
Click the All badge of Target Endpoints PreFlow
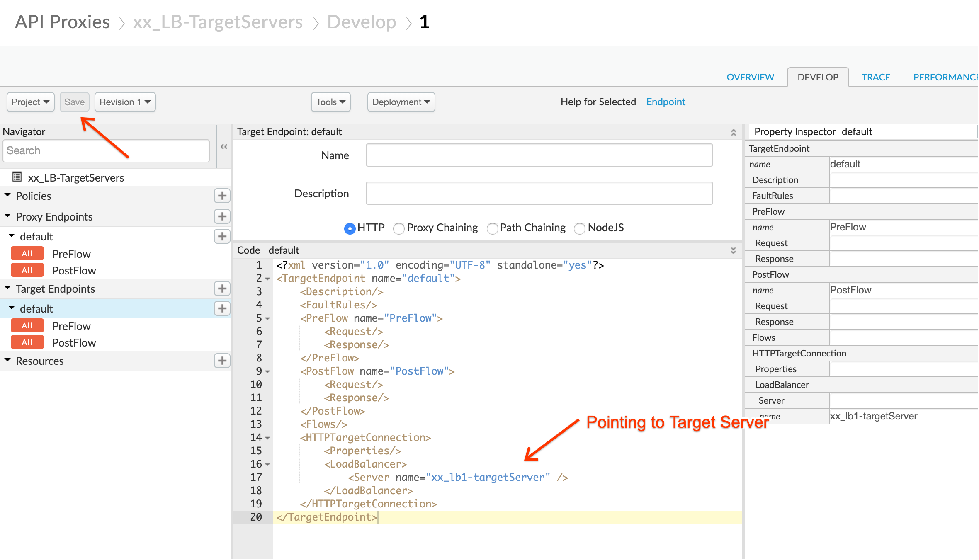pos(27,326)
